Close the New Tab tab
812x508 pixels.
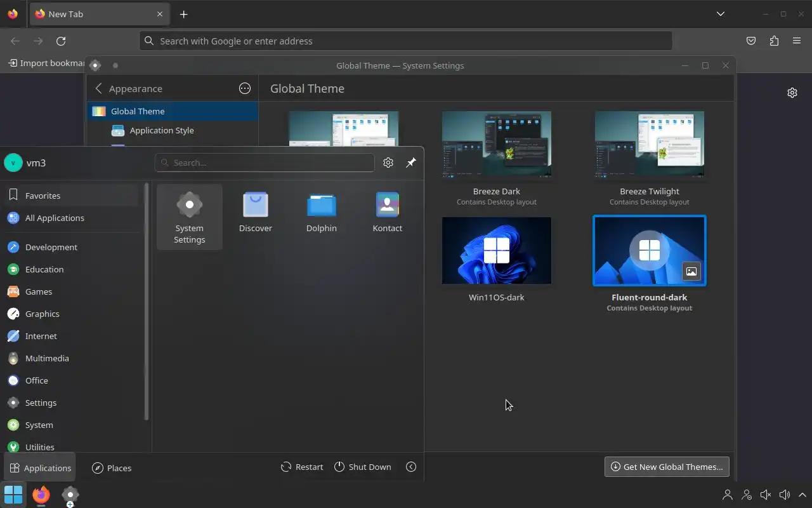[160, 14]
